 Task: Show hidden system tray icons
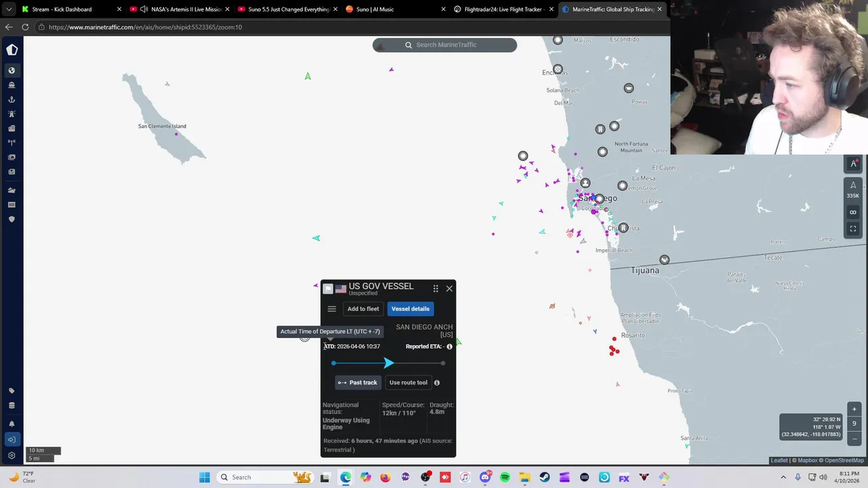click(783, 477)
